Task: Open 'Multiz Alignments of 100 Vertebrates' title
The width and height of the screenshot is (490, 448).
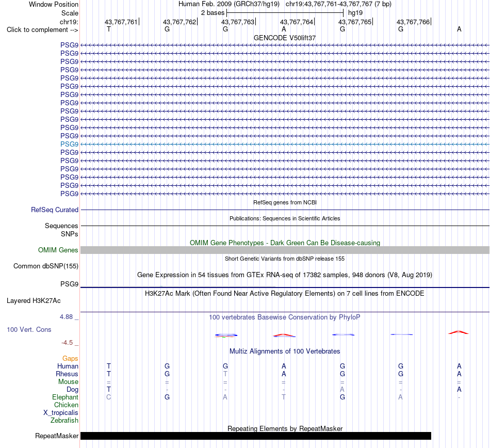Action: tap(285, 351)
